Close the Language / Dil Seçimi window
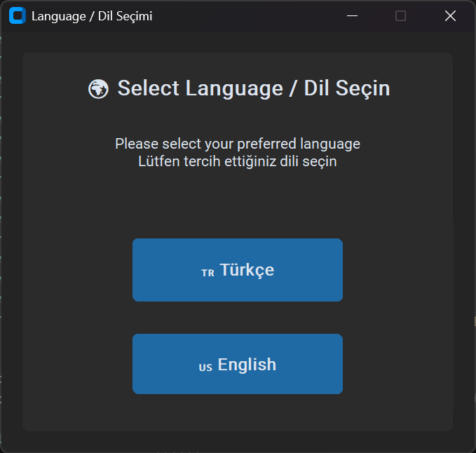476x453 pixels. (x=450, y=16)
